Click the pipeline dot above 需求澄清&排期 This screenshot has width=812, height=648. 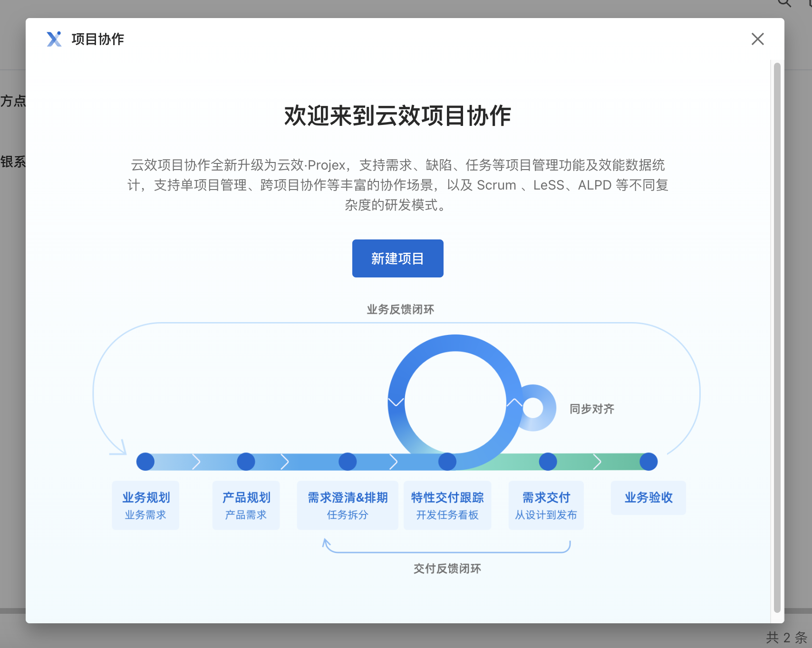[x=348, y=461]
